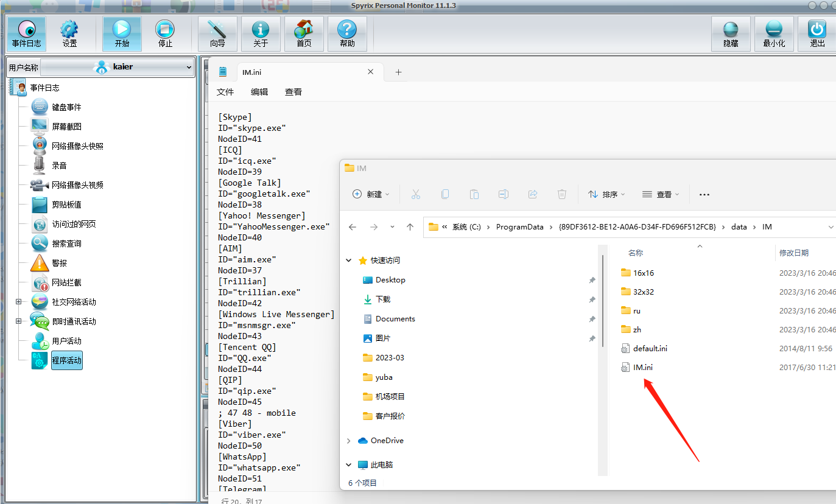Collapse 快速访问 in navigation pane
This screenshot has height=504, width=836.
point(349,260)
